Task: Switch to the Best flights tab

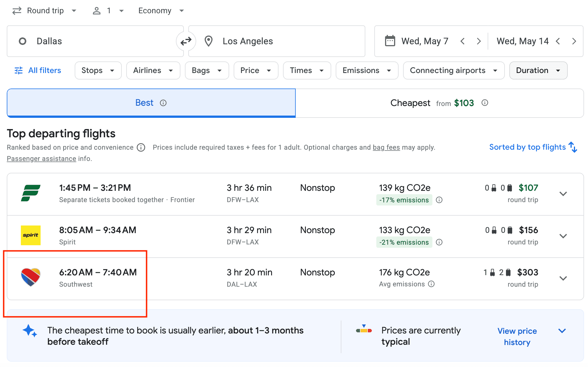Action: [x=151, y=103]
